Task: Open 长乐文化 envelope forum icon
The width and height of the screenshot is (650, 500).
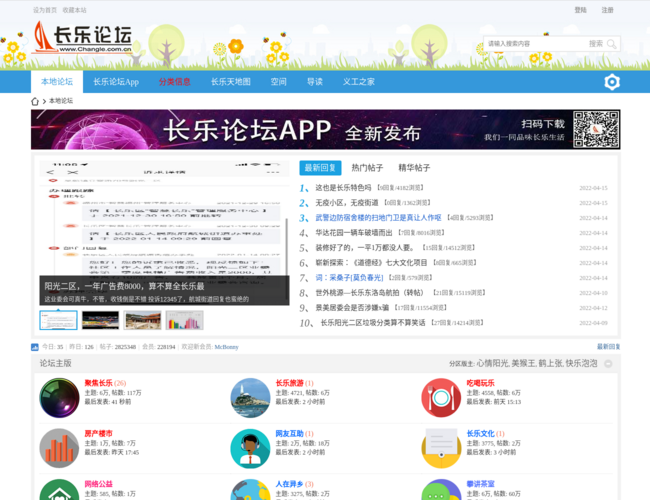Action: coord(441,448)
